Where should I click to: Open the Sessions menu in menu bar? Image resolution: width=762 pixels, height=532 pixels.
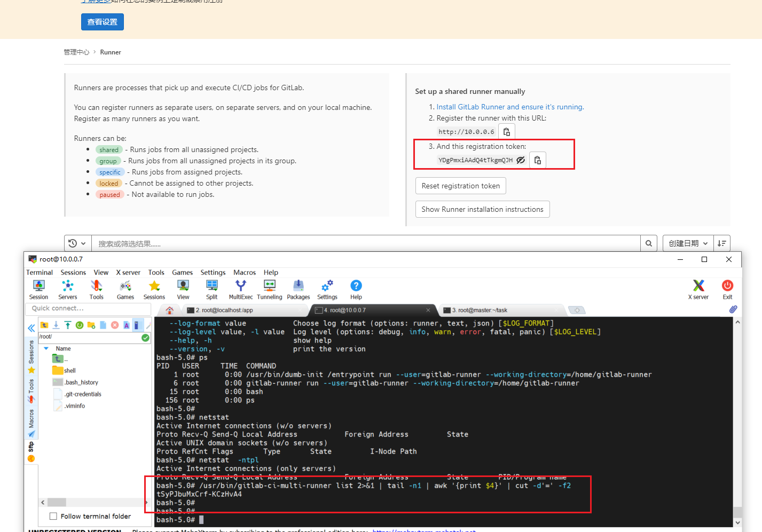tap(73, 272)
